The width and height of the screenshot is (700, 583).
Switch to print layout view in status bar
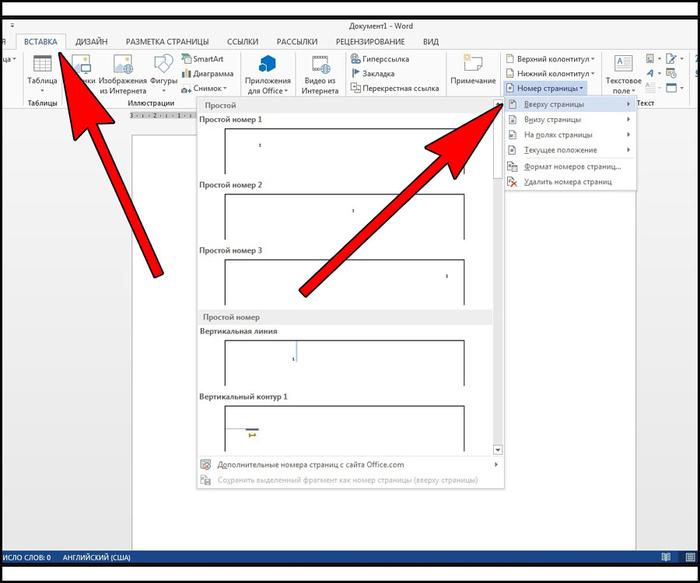click(689, 557)
